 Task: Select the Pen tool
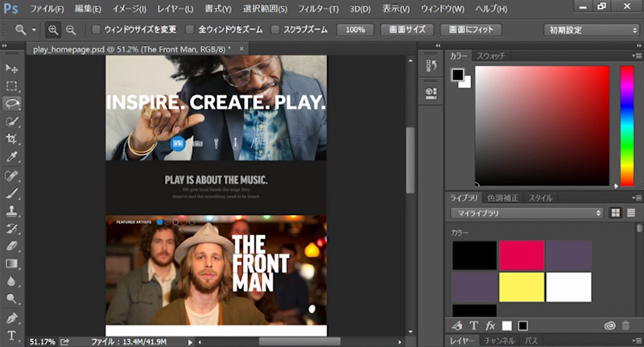pos(11,318)
